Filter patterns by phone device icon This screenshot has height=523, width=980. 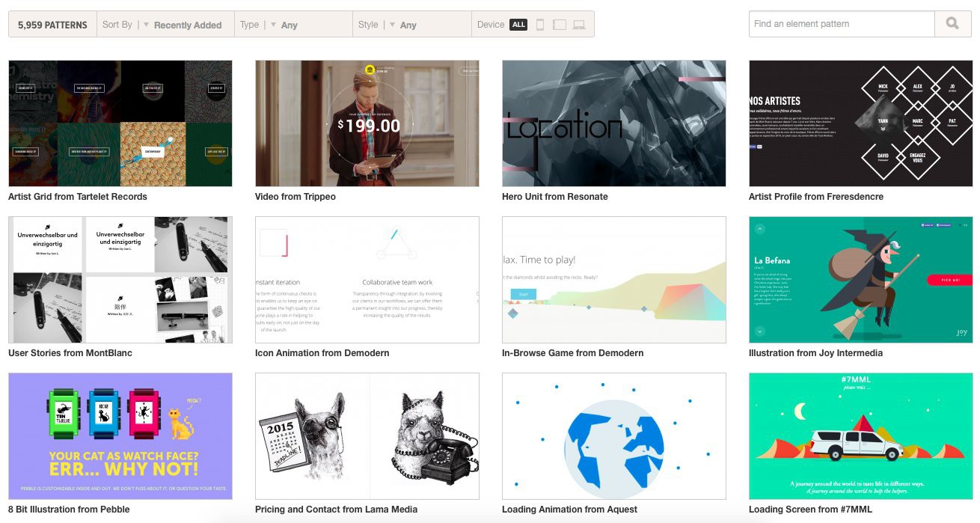pyautogui.click(x=540, y=25)
